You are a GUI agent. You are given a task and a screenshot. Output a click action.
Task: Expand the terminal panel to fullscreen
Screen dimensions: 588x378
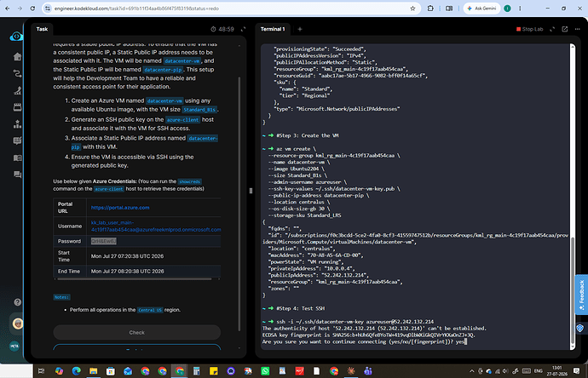pyautogui.click(x=552, y=29)
